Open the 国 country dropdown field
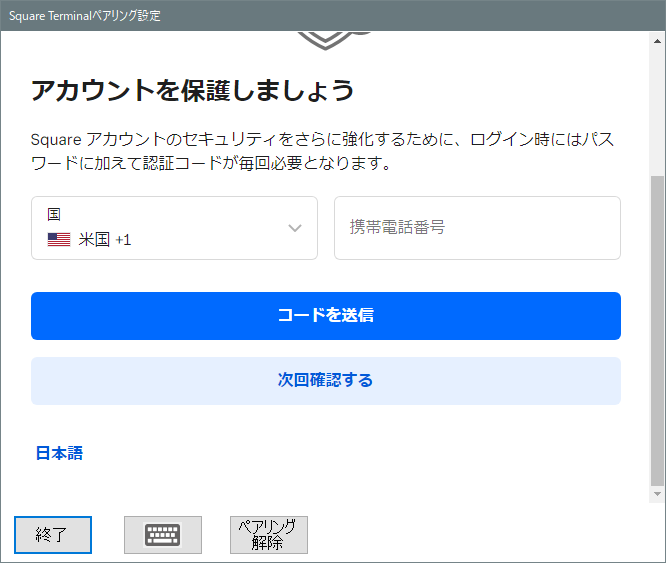Viewport: 666px width, 563px height. (x=174, y=228)
